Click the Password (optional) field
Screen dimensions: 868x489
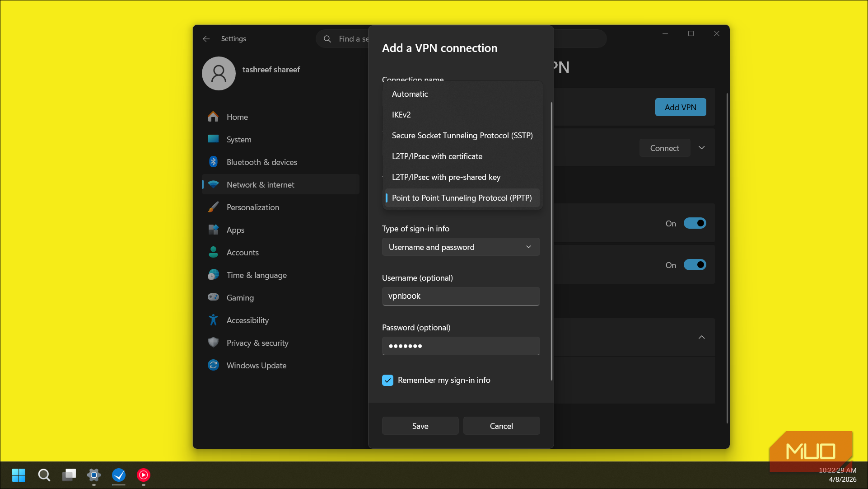tap(461, 346)
